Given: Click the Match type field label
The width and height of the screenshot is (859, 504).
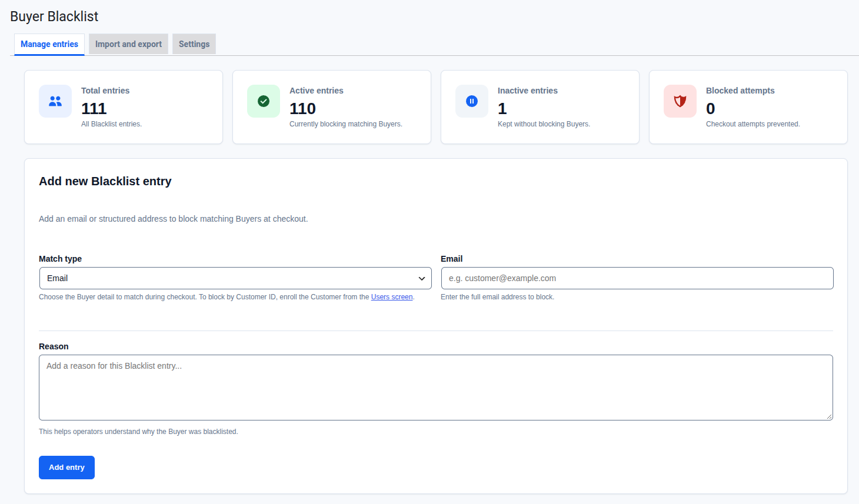Looking at the screenshot, I should pos(60,259).
